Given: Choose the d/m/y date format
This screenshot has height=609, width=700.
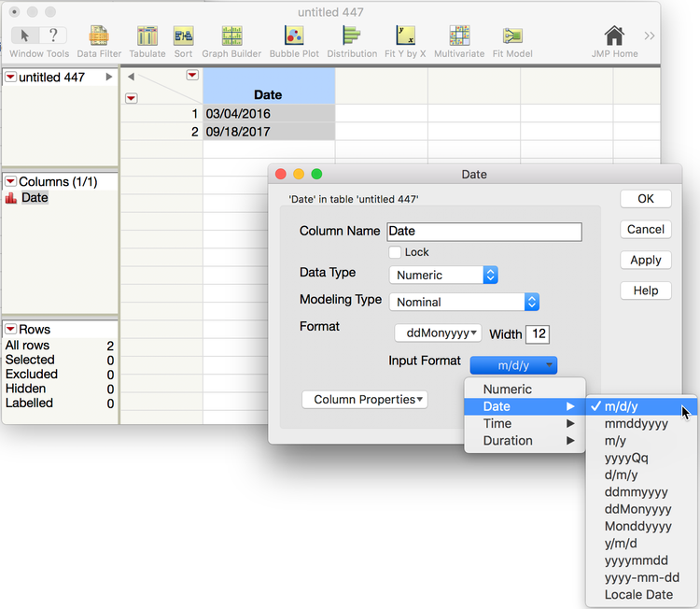Looking at the screenshot, I should click(641, 474).
